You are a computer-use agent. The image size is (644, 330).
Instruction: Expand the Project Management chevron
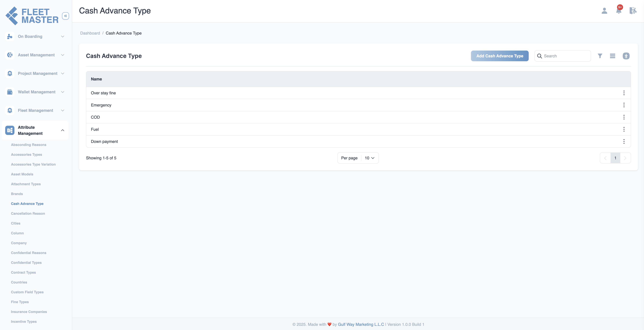(x=62, y=74)
